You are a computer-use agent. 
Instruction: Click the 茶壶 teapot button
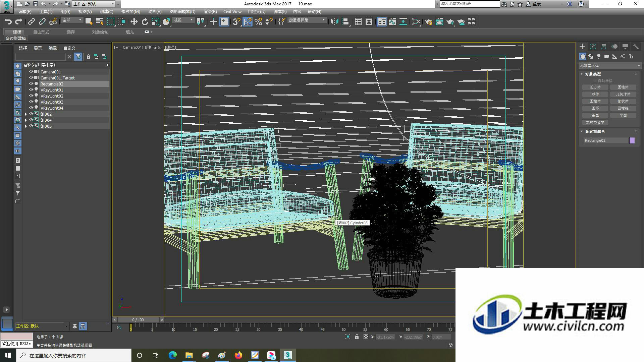[x=595, y=115]
